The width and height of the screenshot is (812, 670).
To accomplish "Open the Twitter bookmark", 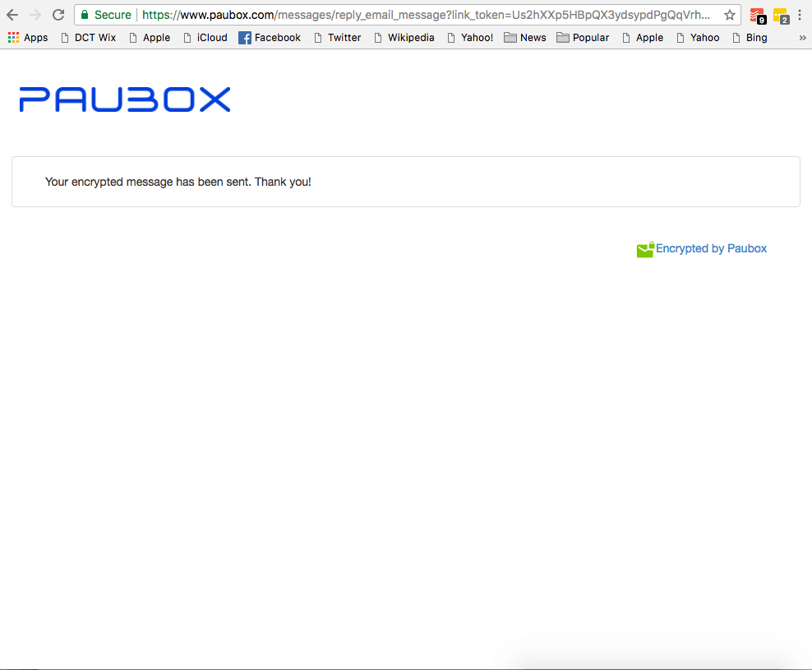I will [x=337, y=38].
